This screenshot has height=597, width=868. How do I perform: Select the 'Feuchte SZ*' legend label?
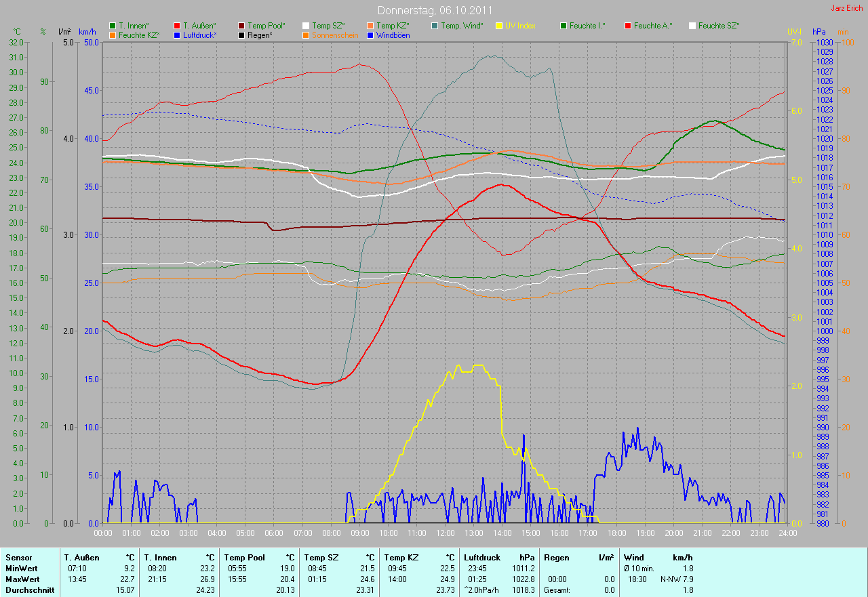pyautogui.click(x=719, y=26)
